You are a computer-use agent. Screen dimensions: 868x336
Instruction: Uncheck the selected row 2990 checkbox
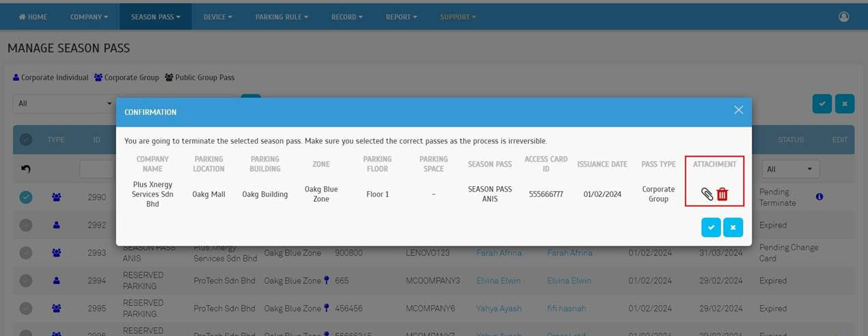[x=26, y=197]
